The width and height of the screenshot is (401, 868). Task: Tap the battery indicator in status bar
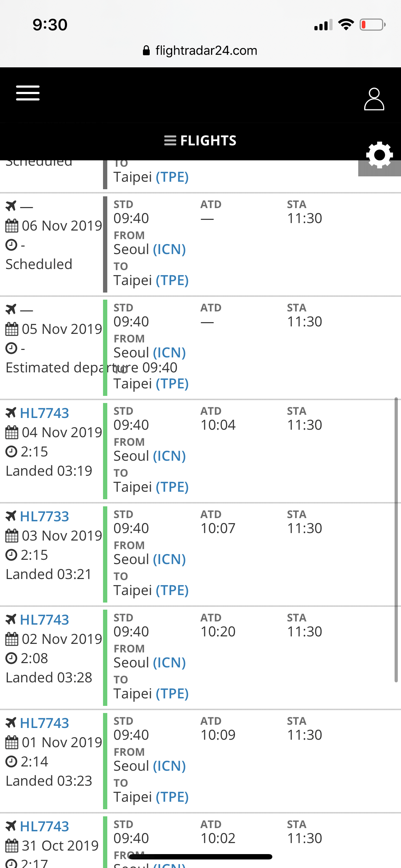click(372, 25)
